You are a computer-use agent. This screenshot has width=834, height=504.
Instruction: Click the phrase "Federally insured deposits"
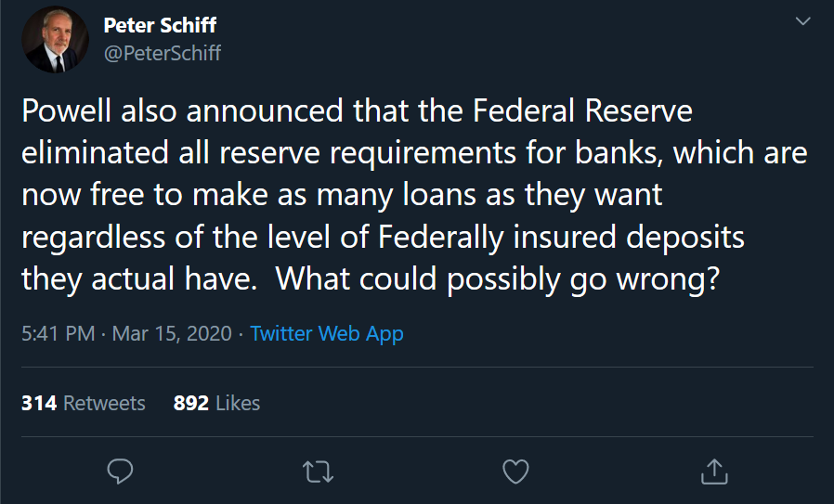[x=561, y=238]
